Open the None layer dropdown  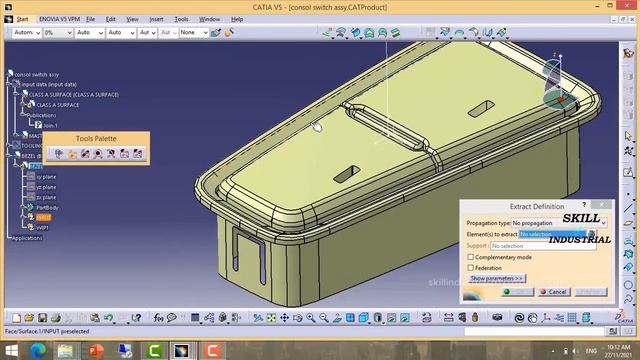coord(193,32)
